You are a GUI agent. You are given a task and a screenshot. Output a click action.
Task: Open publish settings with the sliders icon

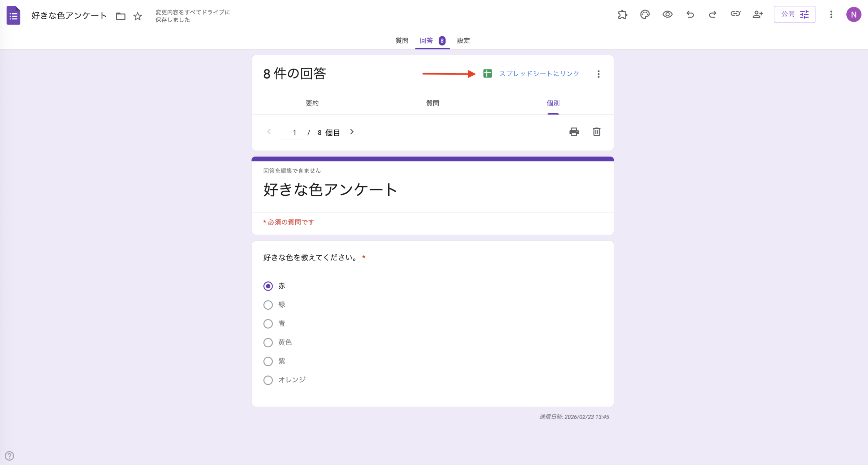pyautogui.click(x=805, y=14)
